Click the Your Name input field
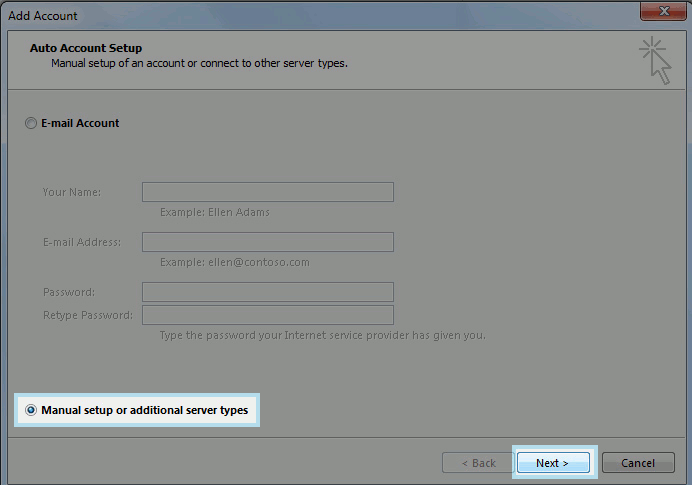692x485 pixels. point(268,192)
